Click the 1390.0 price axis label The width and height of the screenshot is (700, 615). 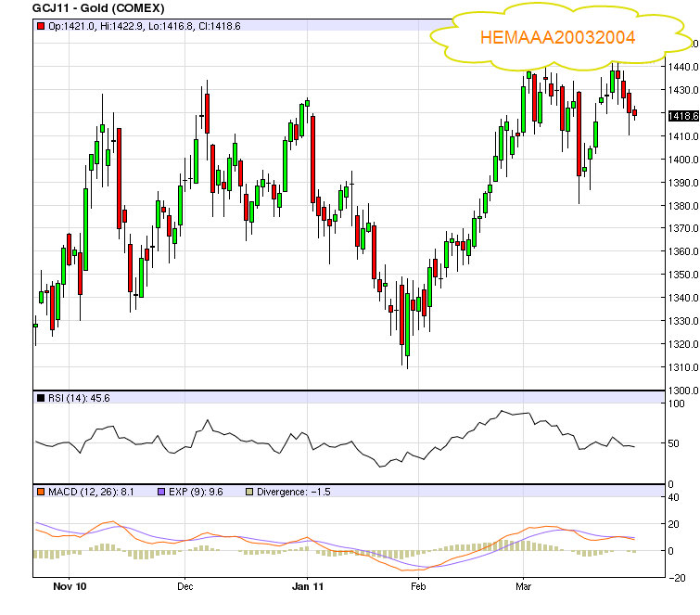pyautogui.click(x=683, y=183)
